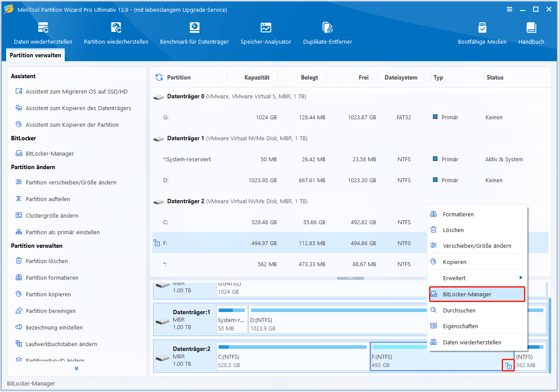Choose Durchsuchen from the context menu
The height and width of the screenshot is (392, 559).
click(478, 311)
